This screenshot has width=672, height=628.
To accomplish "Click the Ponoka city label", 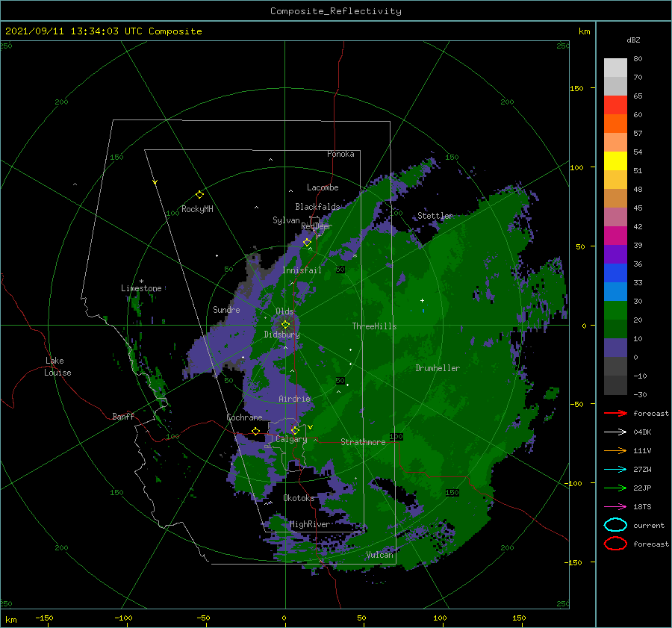I will (x=340, y=155).
